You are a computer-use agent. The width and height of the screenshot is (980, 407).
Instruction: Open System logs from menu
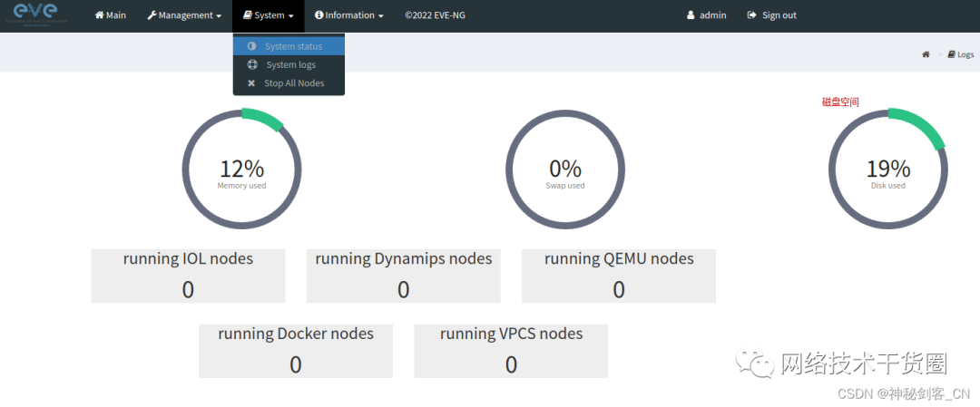292,64
